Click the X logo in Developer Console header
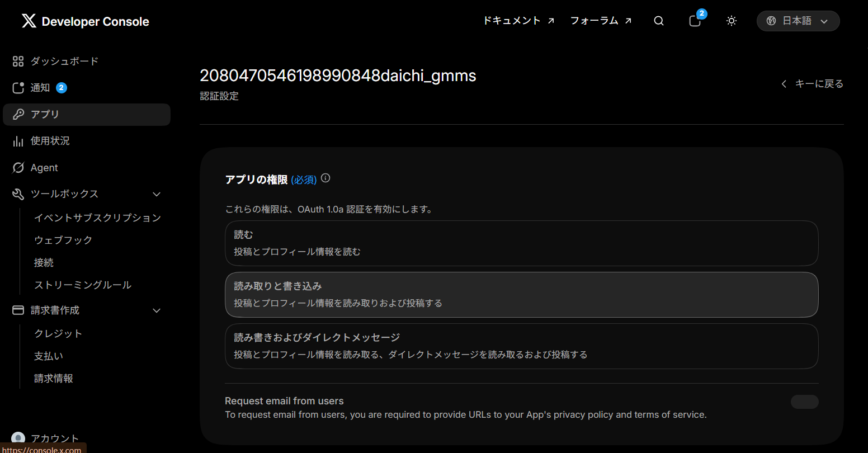The image size is (868, 453). [29, 21]
